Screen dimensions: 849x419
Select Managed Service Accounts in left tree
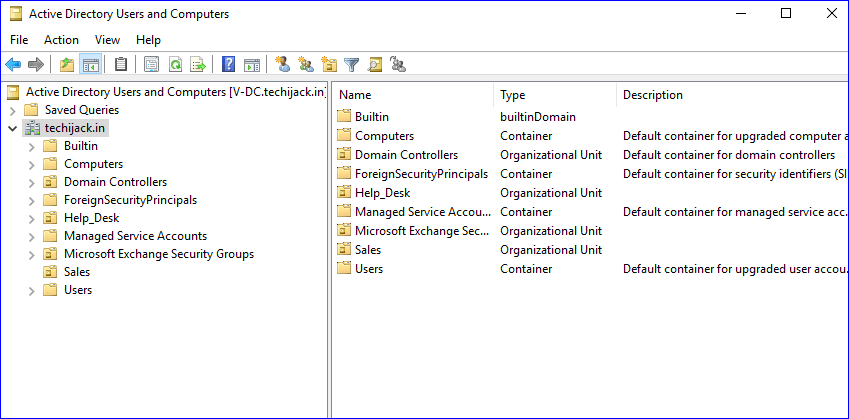point(135,236)
